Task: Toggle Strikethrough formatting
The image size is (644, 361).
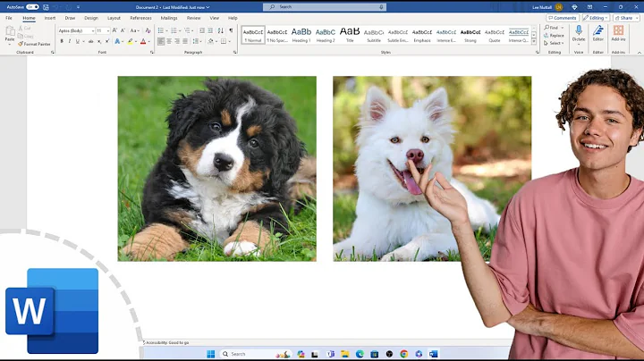Action: (90, 41)
